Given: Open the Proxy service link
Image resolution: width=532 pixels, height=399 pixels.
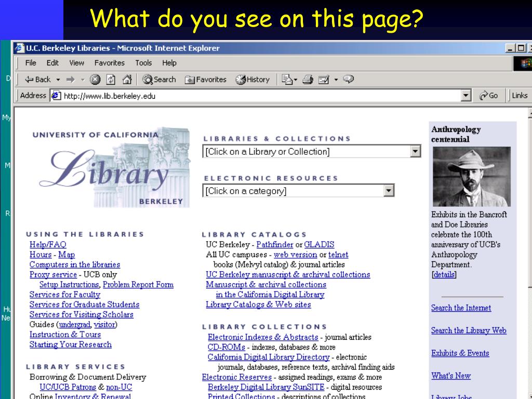Looking at the screenshot, I should pos(54,274).
